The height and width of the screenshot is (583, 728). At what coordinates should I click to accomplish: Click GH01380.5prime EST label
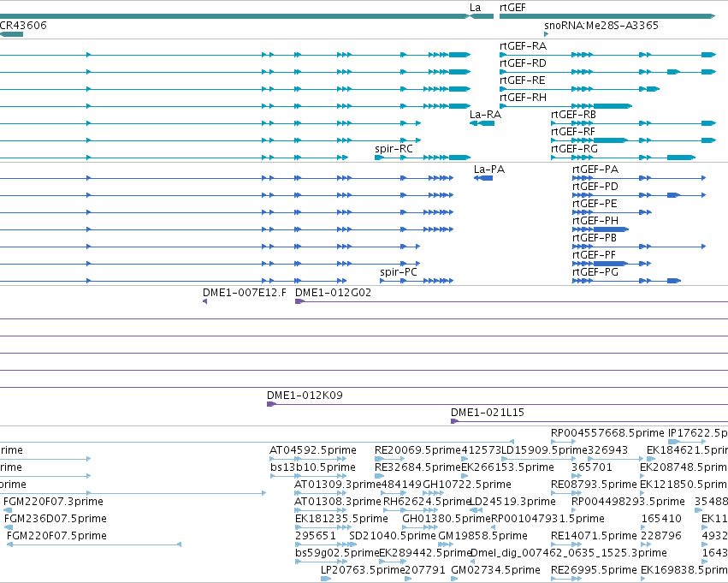(447, 519)
